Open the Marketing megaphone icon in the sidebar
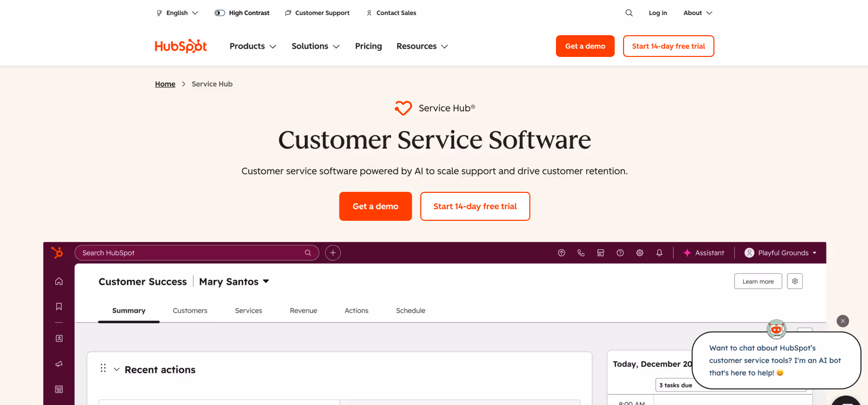The image size is (868, 405). pyautogui.click(x=59, y=364)
